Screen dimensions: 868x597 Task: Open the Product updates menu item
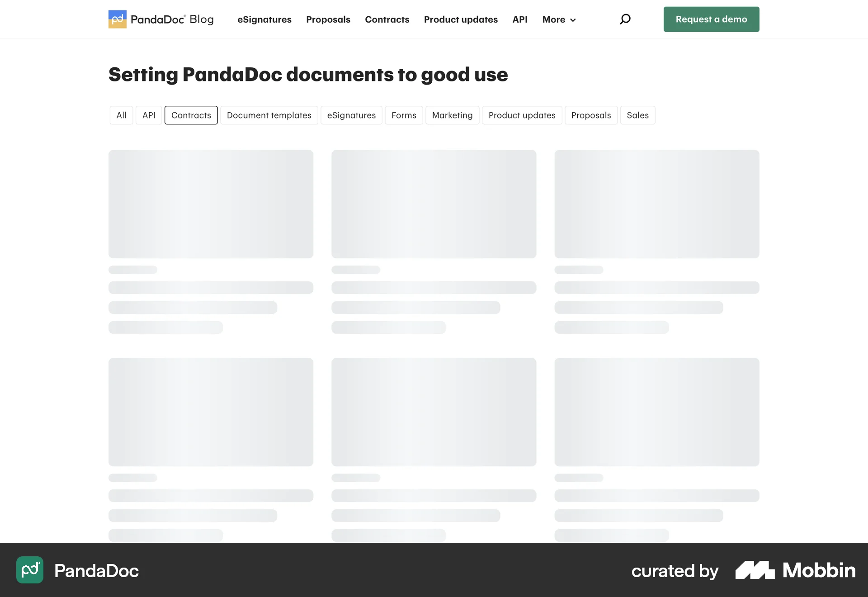(x=461, y=19)
